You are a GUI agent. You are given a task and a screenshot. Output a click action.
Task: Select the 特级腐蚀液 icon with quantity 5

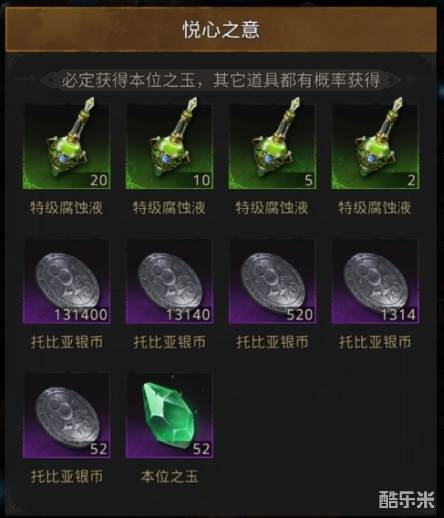(272, 146)
